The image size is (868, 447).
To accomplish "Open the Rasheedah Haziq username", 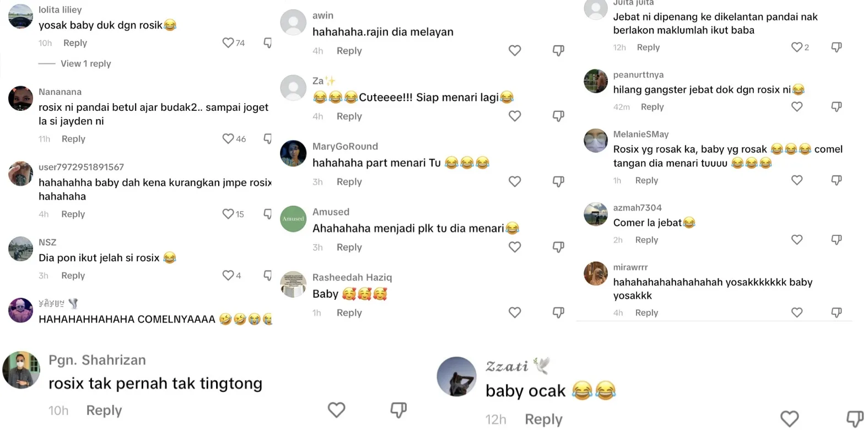I will pos(352,277).
